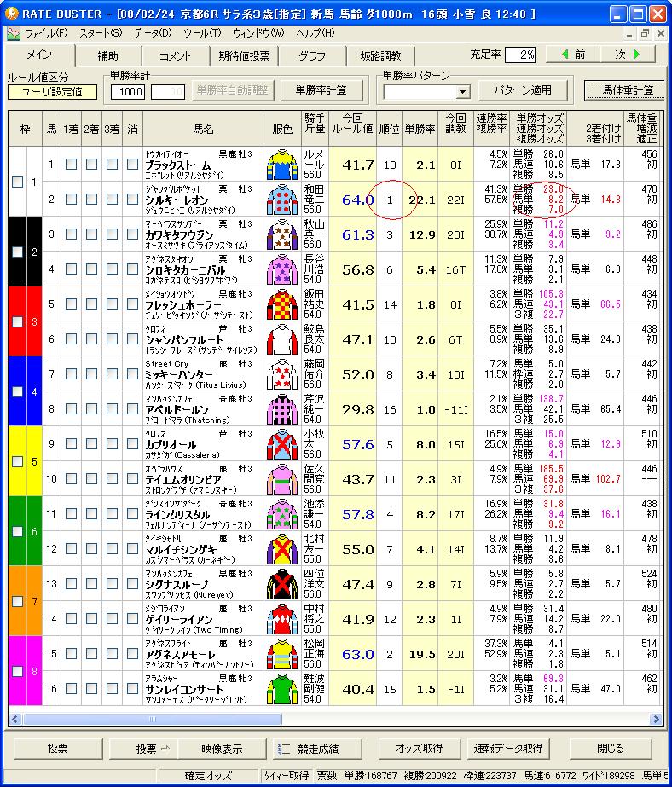Switch to the グラフ tab

312,55
